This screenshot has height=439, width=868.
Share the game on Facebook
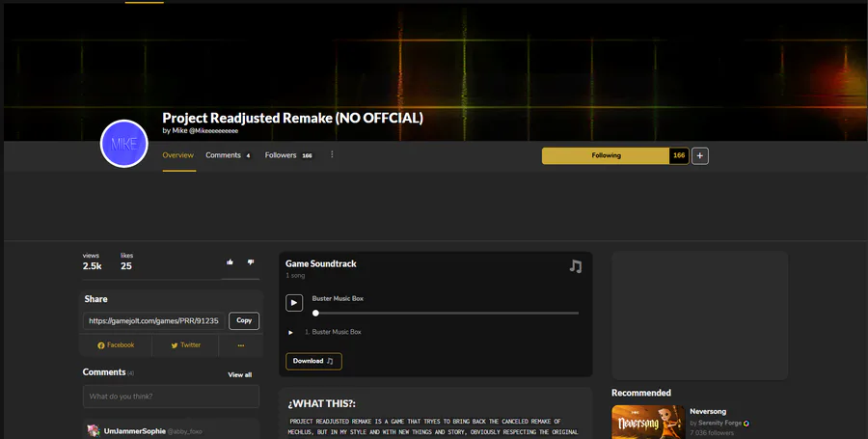(116, 344)
